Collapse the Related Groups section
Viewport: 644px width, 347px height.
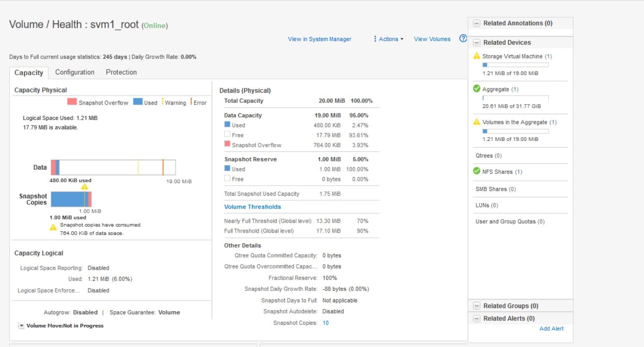pos(476,306)
